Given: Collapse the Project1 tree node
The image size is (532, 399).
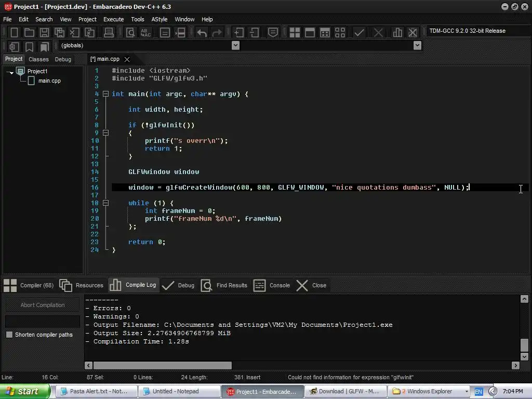Looking at the screenshot, I should point(11,72).
